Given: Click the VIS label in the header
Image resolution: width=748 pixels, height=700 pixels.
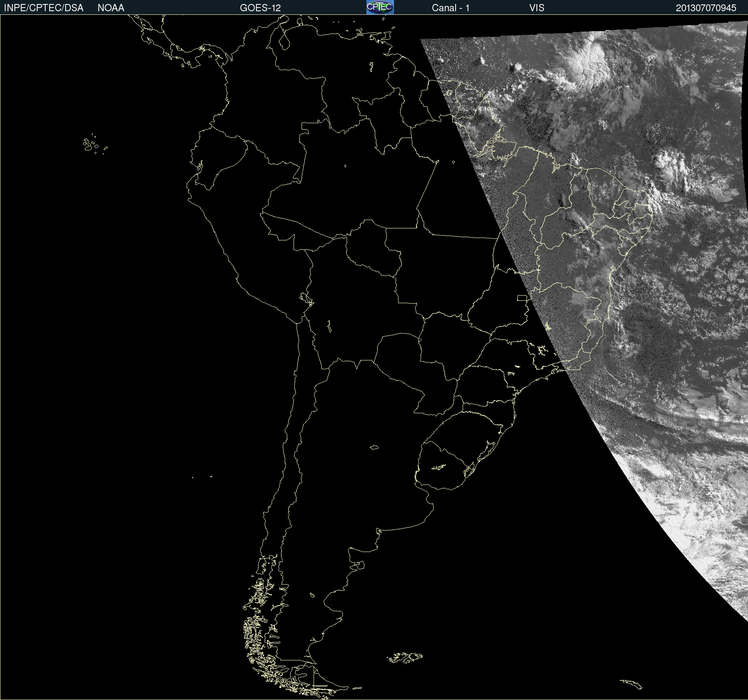Looking at the screenshot, I should tap(537, 8).
